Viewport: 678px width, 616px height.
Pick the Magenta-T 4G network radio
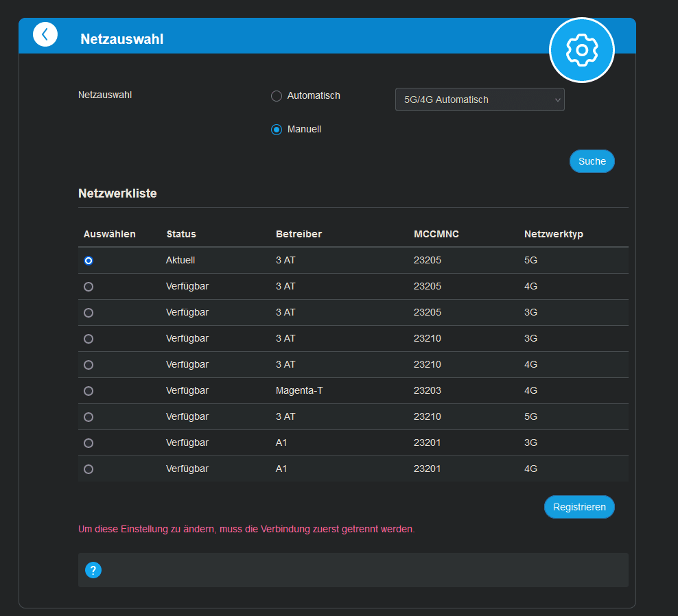89,391
